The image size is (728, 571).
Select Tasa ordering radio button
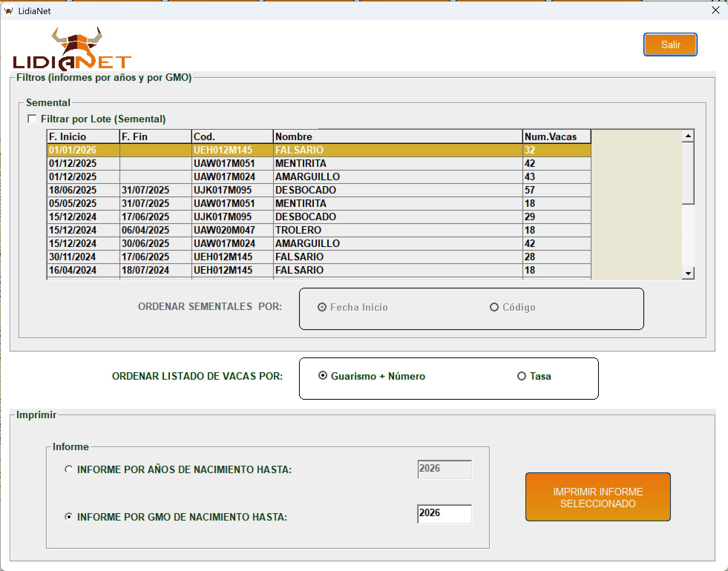click(521, 376)
